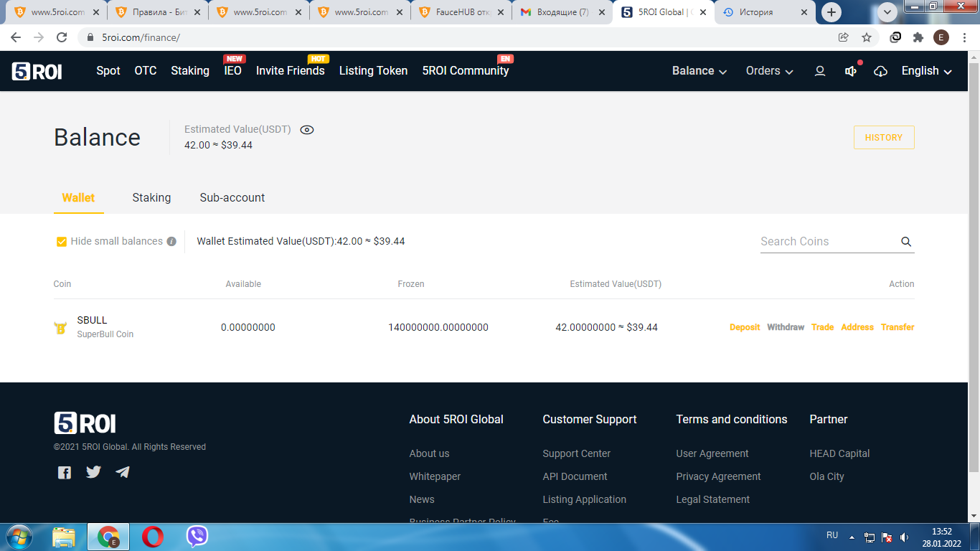Image resolution: width=980 pixels, height=551 pixels.
Task: Open the file explorer taskbar icon
Action: pyautogui.click(x=64, y=537)
